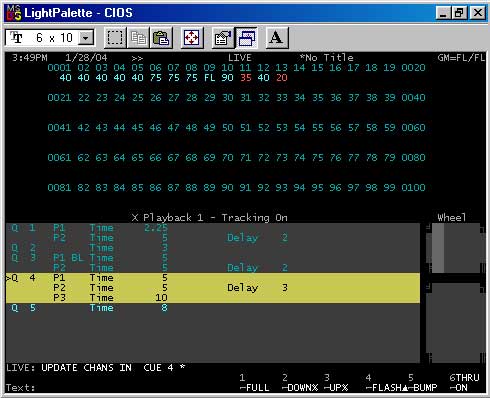
Task: Click the Background windows toolbar icon
Action: [x=246, y=38]
